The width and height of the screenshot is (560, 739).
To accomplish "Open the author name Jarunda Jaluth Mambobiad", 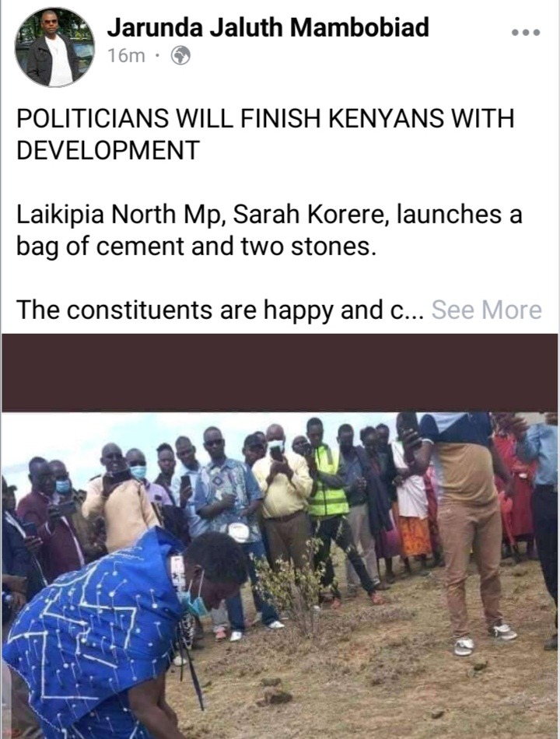I will (x=268, y=27).
